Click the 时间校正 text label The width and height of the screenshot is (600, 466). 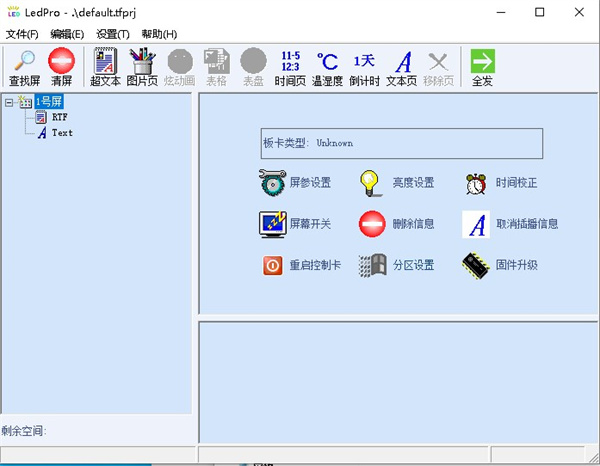click(517, 182)
